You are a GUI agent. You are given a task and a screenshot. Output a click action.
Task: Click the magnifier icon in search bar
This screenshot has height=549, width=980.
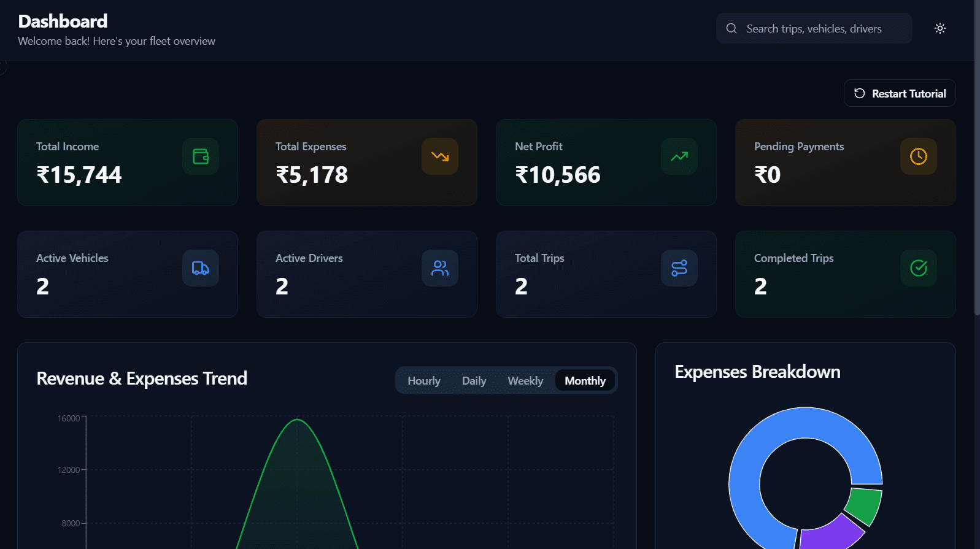[x=731, y=28]
